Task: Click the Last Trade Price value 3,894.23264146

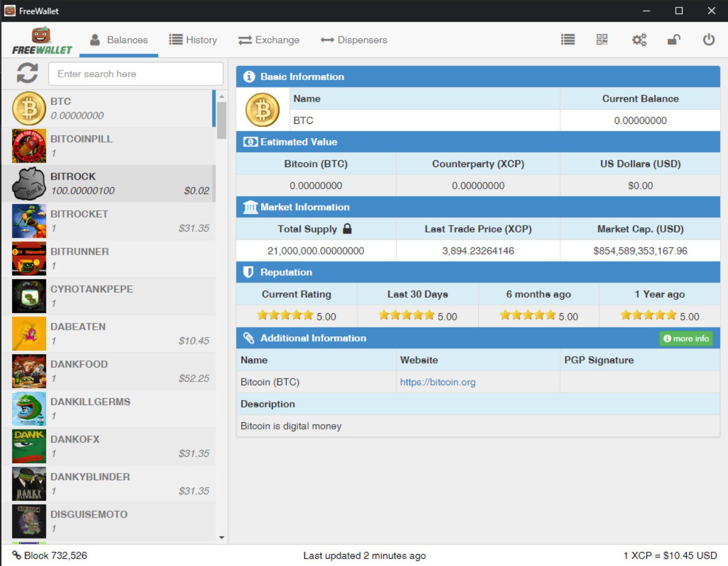Action: (x=478, y=251)
